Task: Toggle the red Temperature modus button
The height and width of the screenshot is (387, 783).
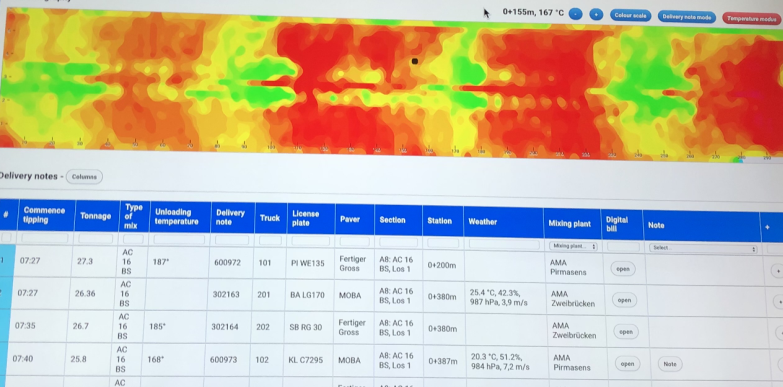Action: [x=751, y=19]
